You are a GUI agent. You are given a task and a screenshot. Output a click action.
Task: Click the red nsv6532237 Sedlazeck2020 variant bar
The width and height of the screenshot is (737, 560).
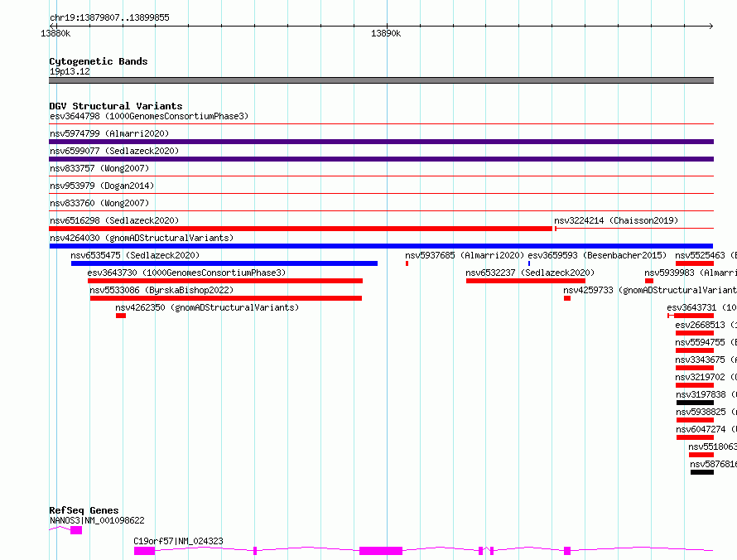coord(525,281)
